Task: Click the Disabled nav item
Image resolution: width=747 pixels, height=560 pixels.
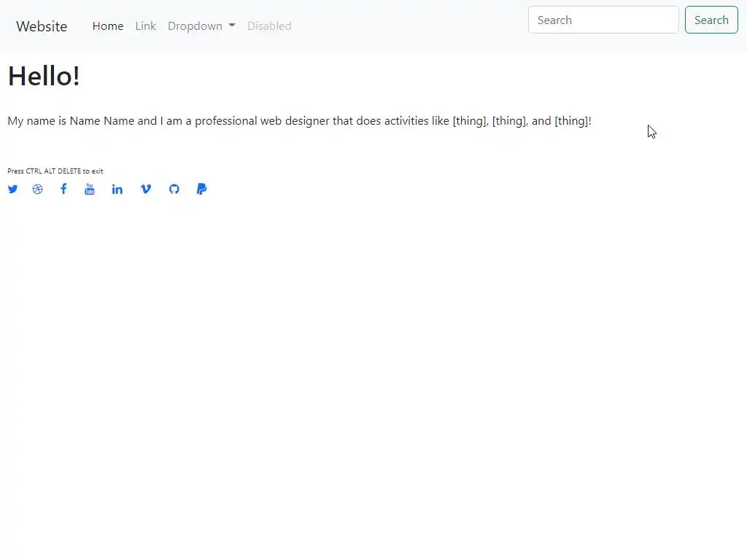Action: click(x=269, y=26)
